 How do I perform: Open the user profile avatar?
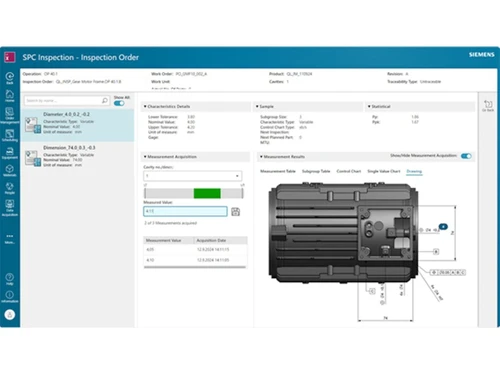click(10, 315)
